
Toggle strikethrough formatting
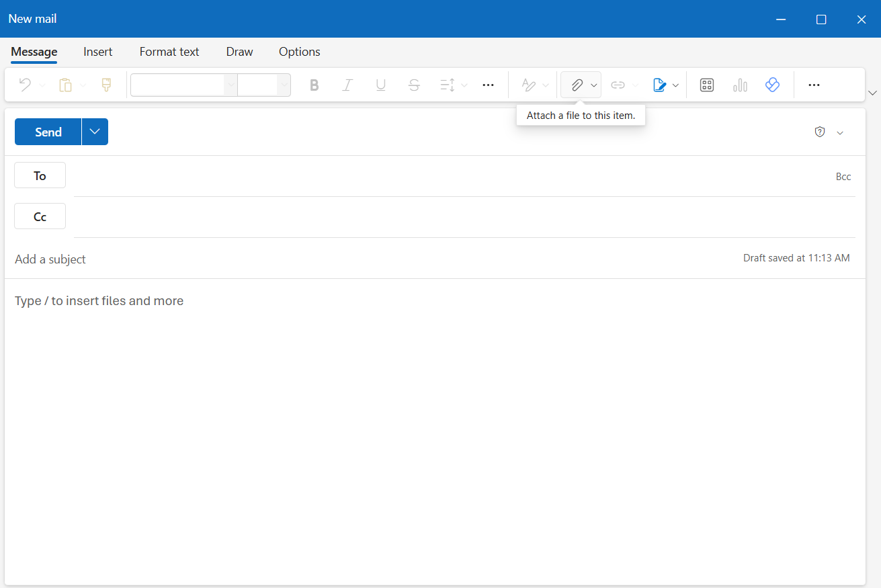[414, 85]
